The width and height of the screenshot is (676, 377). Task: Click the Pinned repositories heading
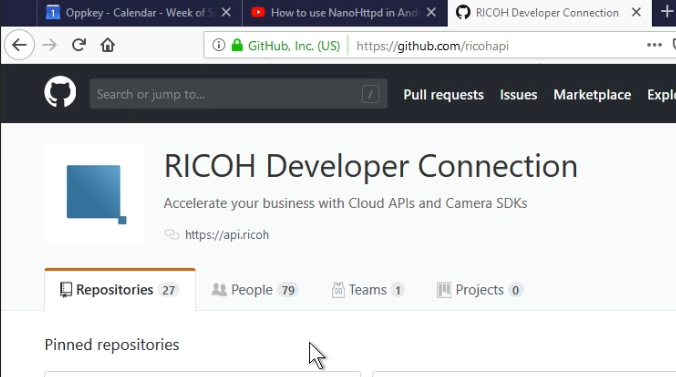[112, 345]
